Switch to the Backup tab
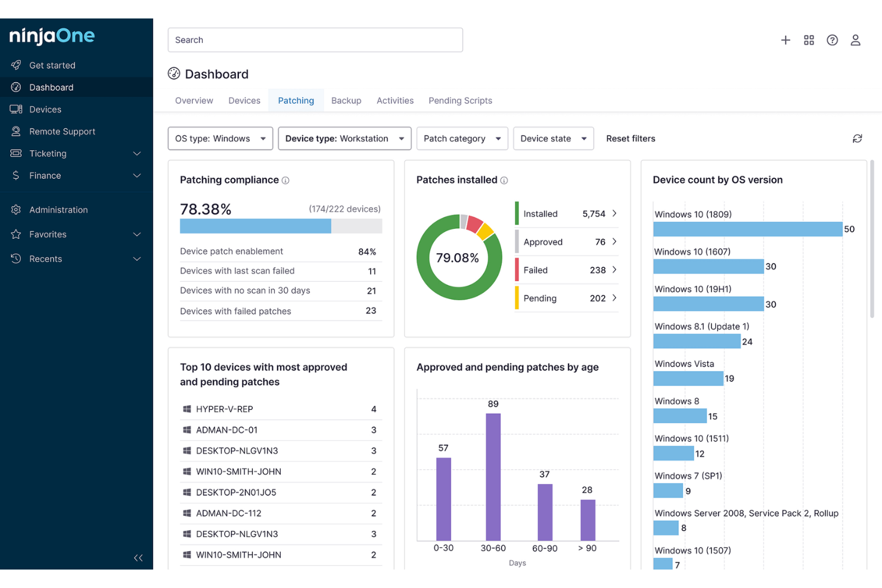The height and width of the screenshot is (588, 882). tap(346, 100)
